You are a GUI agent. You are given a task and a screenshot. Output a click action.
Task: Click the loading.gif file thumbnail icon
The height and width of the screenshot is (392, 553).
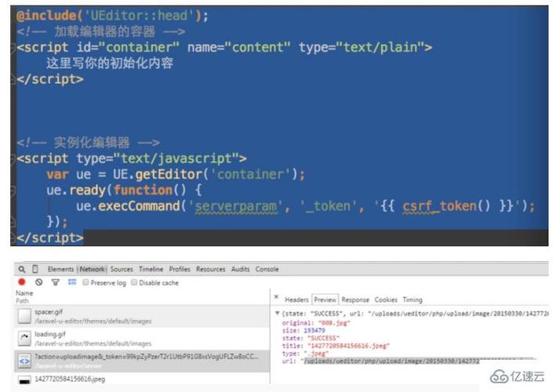pyautogui.click(x=24, y=339)
